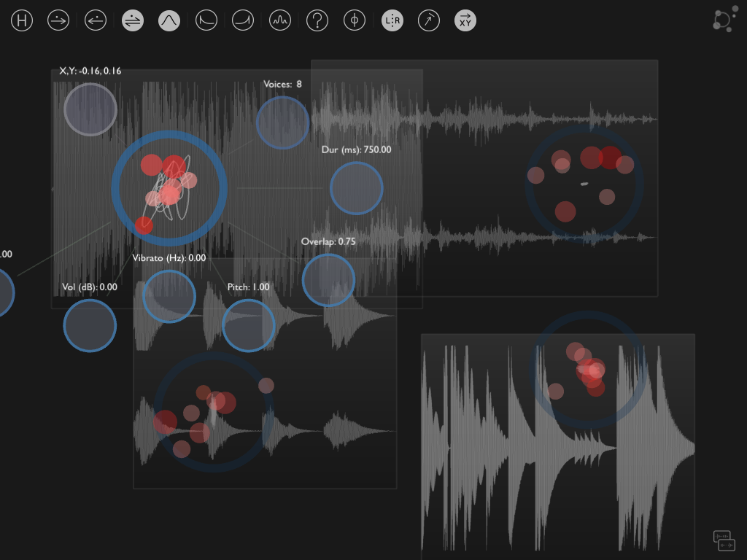Click the circle with vertical line icon
The height and width of the screenshot is (560, 747).
tap(355, 20)
